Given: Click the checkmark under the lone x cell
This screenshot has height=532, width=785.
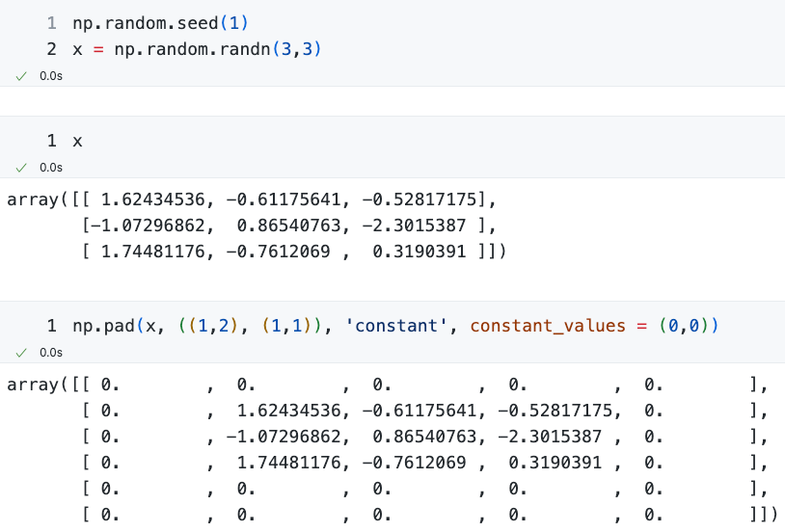Looking at the screenshot, I should pos(21,167).
